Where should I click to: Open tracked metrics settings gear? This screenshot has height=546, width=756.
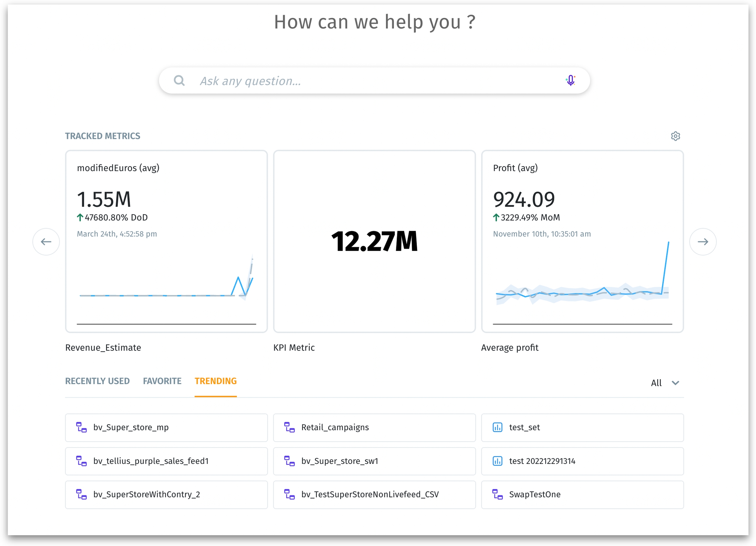pos(675,136)
